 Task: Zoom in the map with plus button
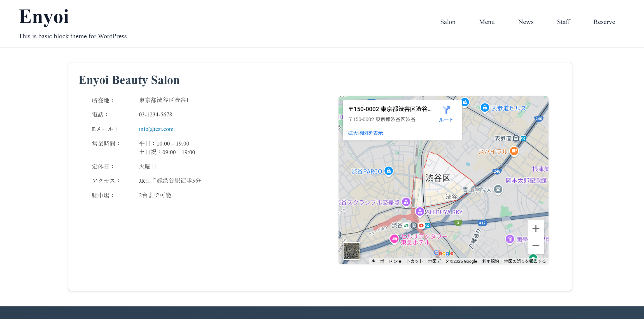(x=536, y=229)
